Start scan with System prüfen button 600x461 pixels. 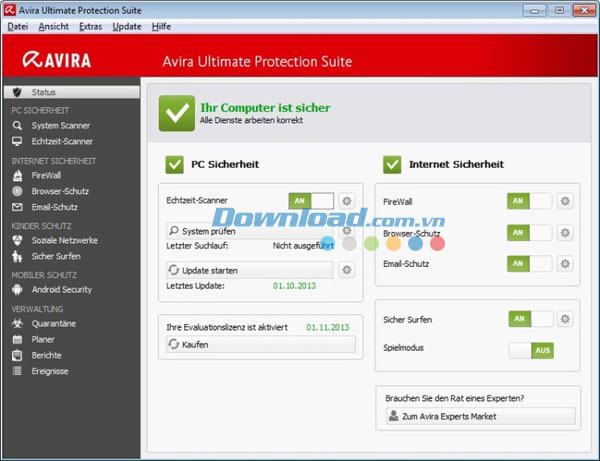point(249,231)
